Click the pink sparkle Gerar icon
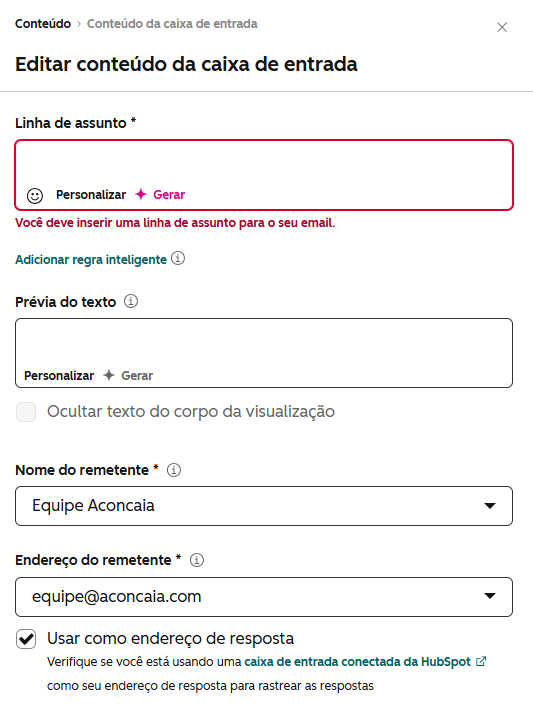This screenshot has height=714, width=533. pos(141,194)
